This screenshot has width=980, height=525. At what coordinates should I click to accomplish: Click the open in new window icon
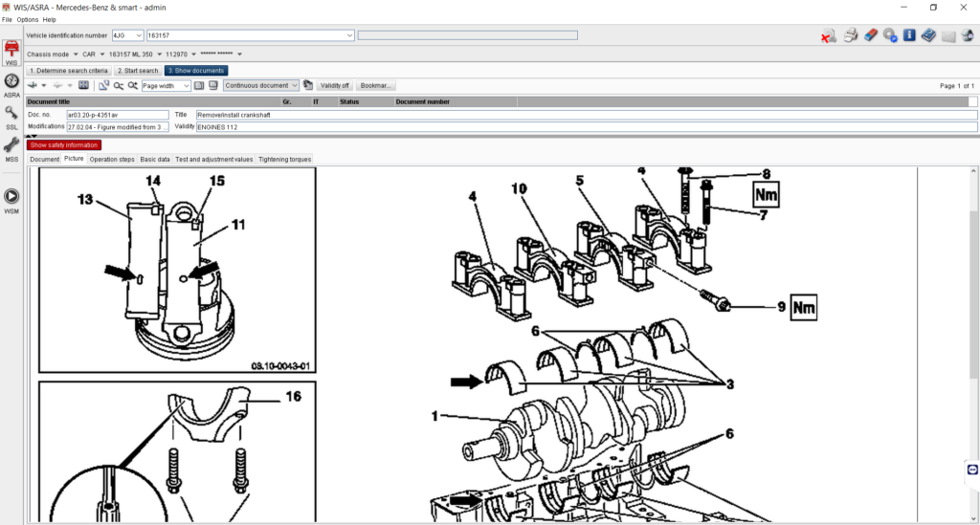(x=103, y=85)
